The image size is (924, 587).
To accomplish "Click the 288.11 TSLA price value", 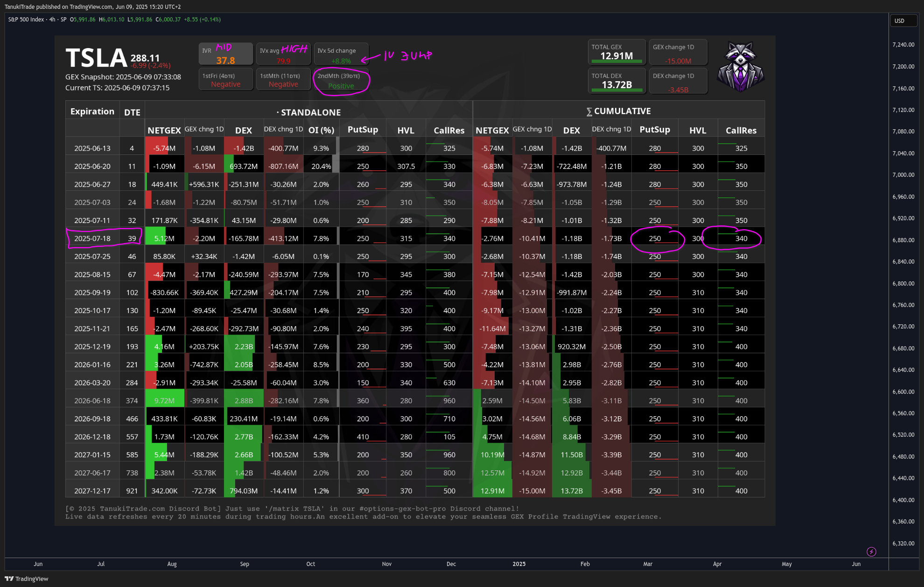I will (145, 58).
